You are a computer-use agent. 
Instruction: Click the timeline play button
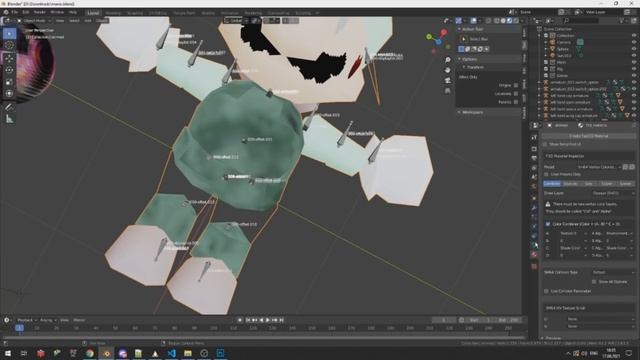268,320
